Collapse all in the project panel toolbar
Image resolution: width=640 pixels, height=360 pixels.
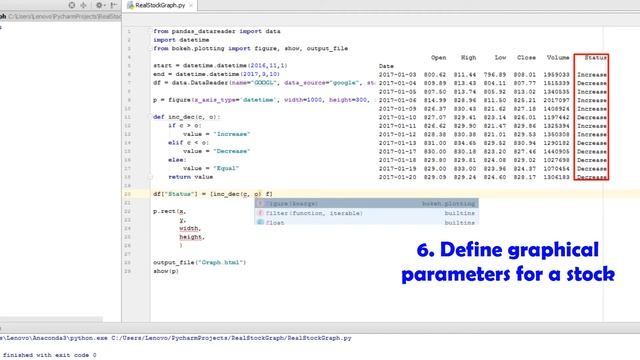coord(84,5)
